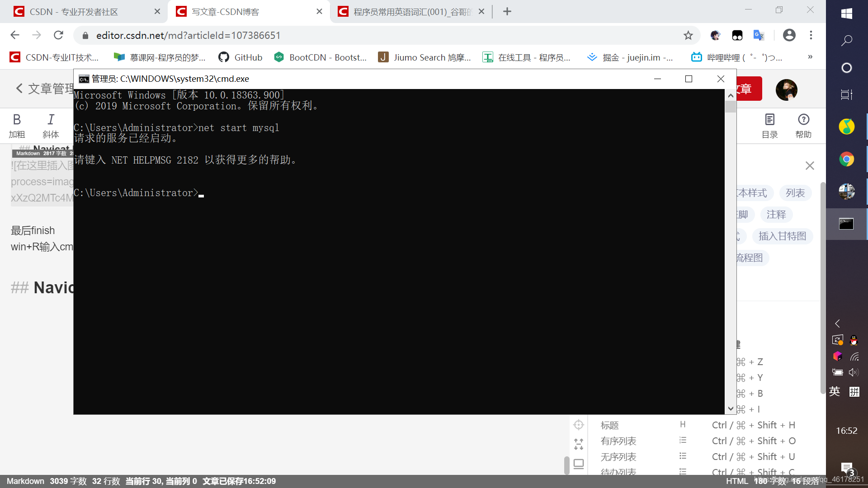Image resolution: width=868 pixels, height=488 pixels.
Task: Click the volume speaker tray icon
Action: click(x=854, y=372)
